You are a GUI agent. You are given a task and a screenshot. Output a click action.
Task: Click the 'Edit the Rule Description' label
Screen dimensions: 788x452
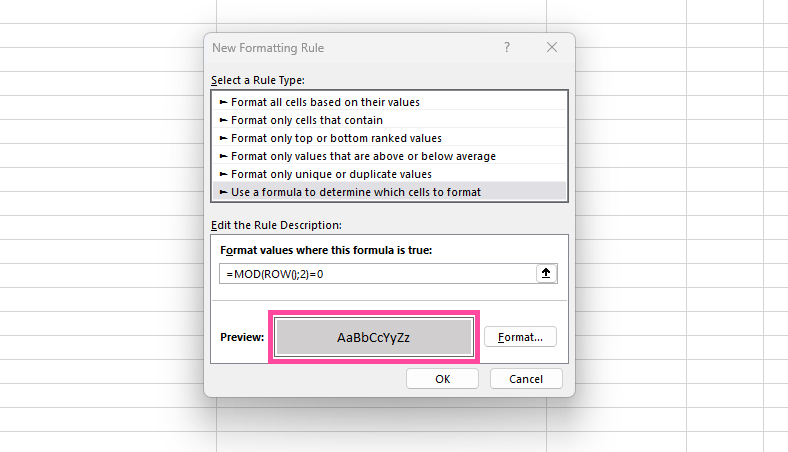pyautogui.click(x=276, y=225)
